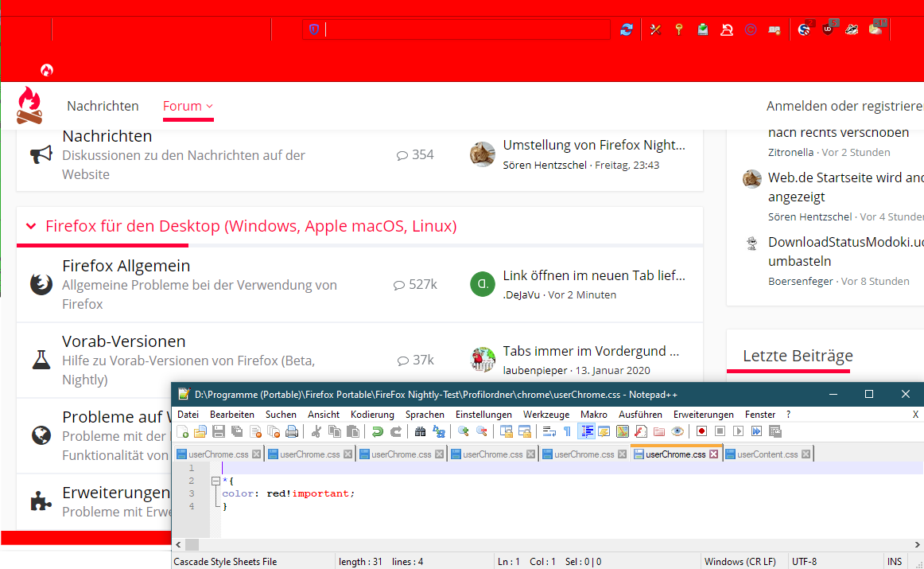Close the active userChrome.css tab

pos(713,454)
